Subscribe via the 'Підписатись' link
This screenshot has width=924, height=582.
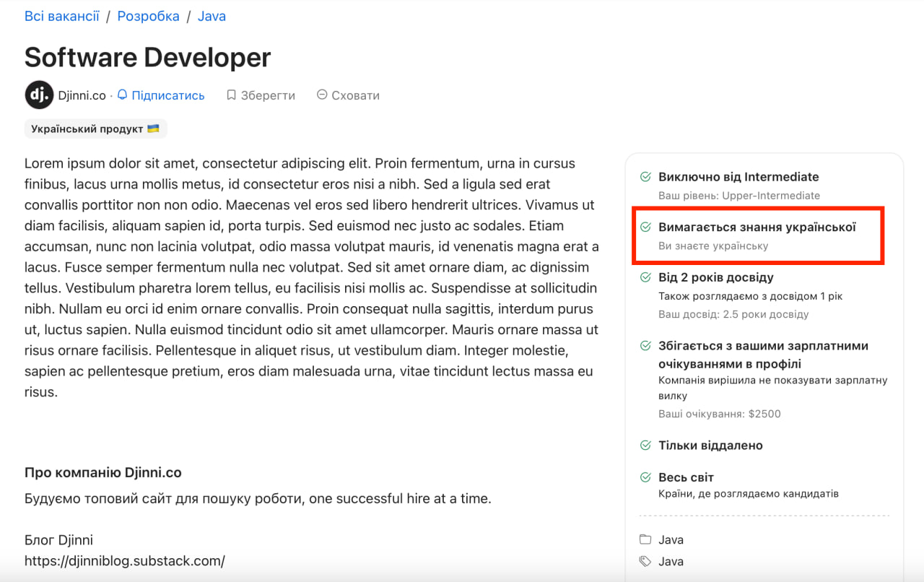point(168,95)
